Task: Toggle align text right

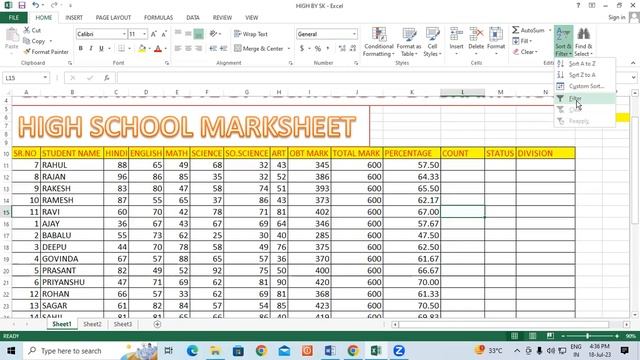Action: pyautogui.click(x=198, y=49)
